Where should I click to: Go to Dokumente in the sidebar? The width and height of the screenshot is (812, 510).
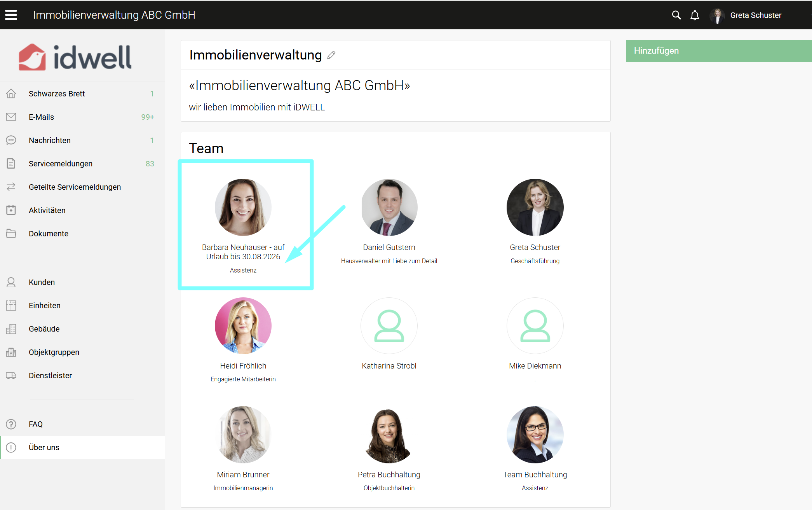click(x=49, y=234)
